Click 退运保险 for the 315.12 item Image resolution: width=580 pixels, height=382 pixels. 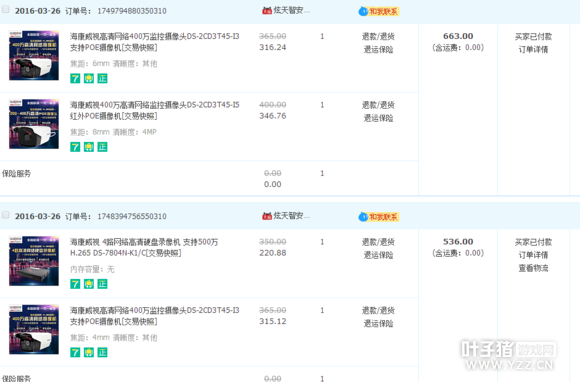378,324
